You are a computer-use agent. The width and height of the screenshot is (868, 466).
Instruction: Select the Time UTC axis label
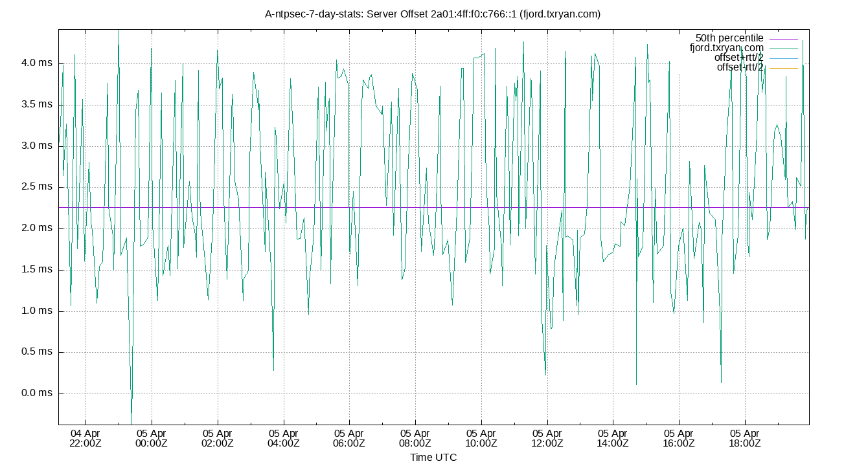tap(433, 458)
